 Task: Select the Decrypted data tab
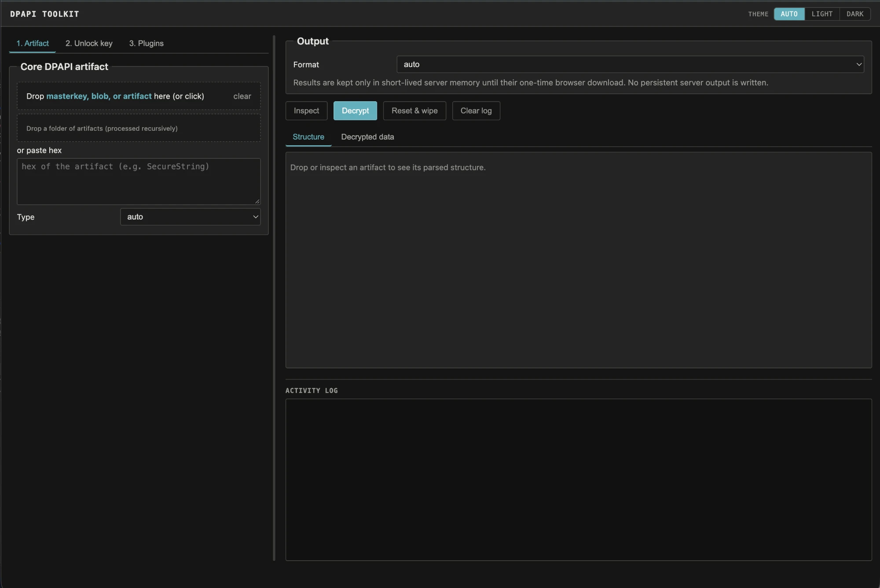tap(367, 137)
